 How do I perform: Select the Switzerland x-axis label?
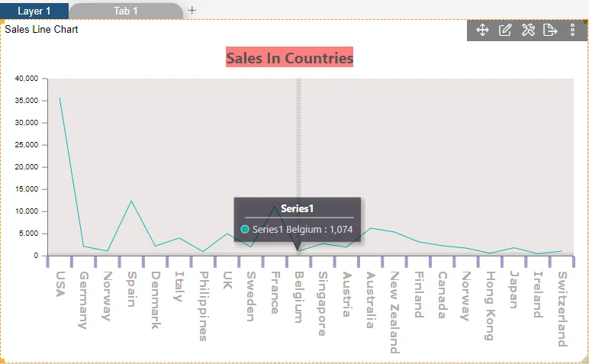562,308
